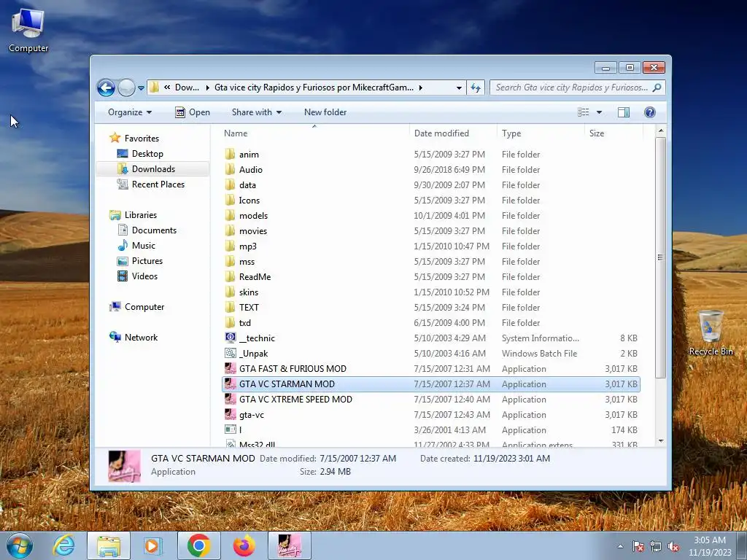747x560 pixels.
Task: Select Favorites in the navigation pane
Action: (142, 138)
